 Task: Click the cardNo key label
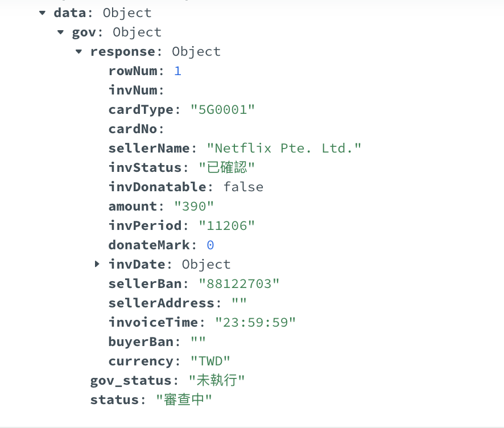[137, 129]
